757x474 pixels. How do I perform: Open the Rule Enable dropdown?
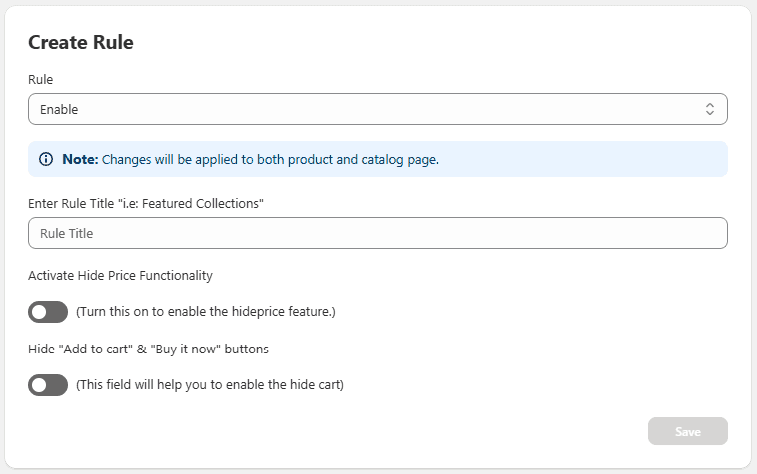point(378,109)
